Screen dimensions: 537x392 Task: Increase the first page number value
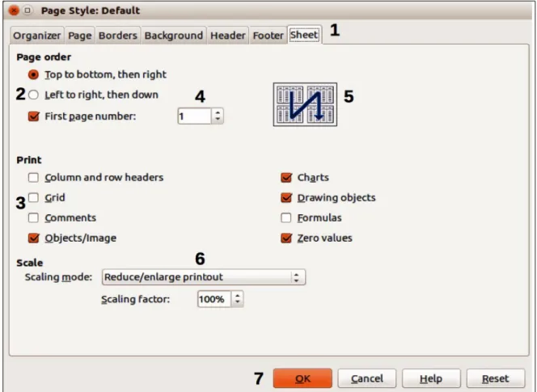218,112
